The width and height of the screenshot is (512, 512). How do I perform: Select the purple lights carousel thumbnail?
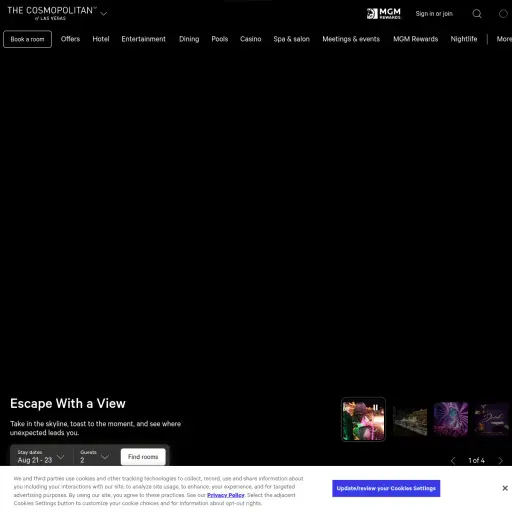pos(451,419)
